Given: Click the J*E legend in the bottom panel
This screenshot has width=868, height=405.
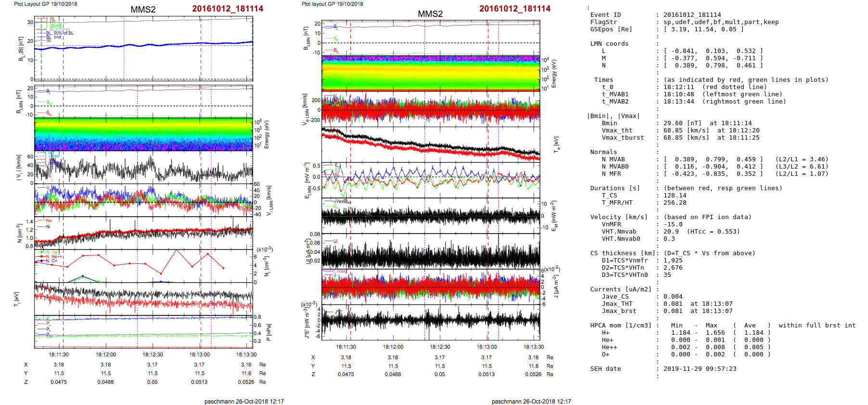Looking at the screenshot, I should tap(337, 312).
